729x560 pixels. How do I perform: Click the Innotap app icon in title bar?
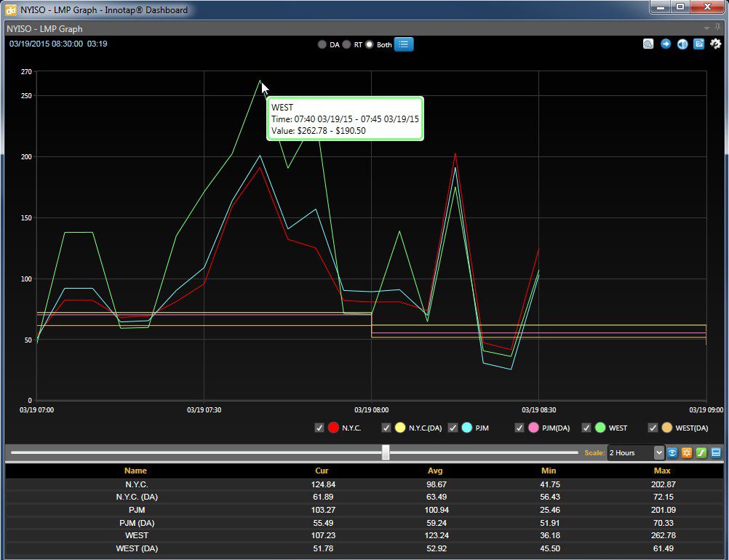(x=11, y=9)
